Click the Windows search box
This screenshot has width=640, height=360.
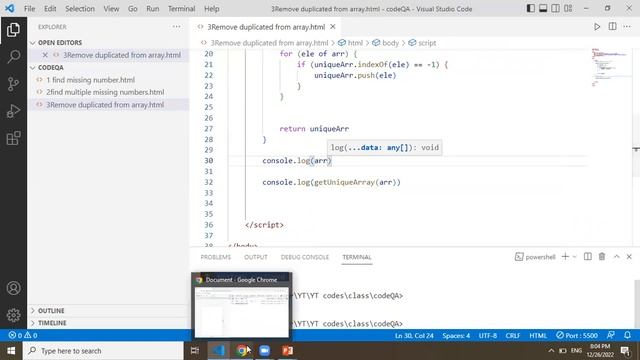coord(103,351)
